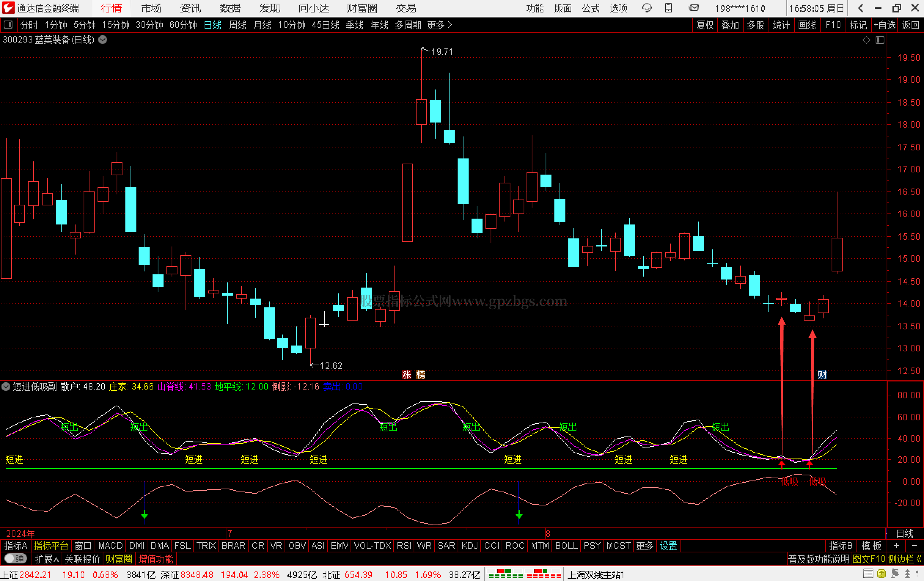This screenshot has height=581, width=924.
Task: Click the 返回 button
Action: [x=910, y=25]
